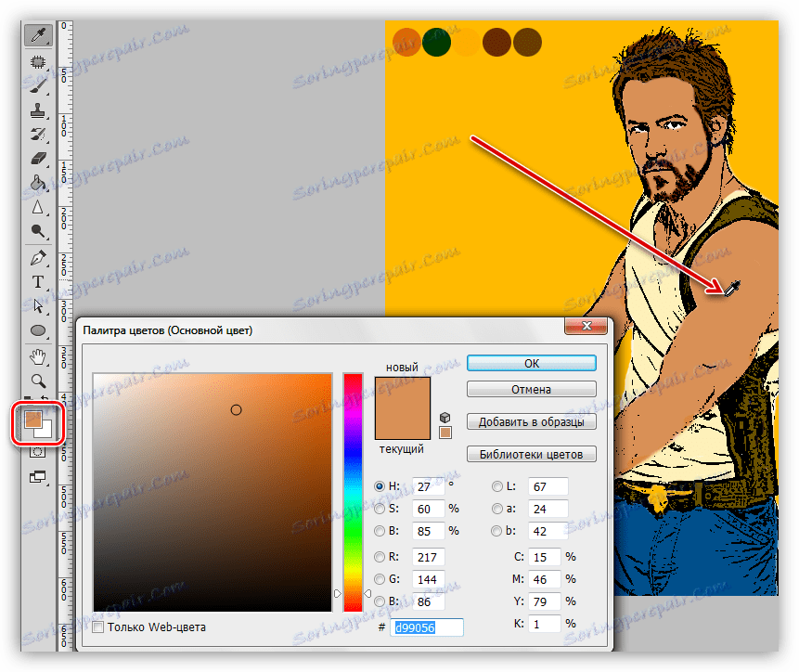Click 'Добавить в образцы' button
Viewport: 799px width, 672px height.
pos(531,422)
